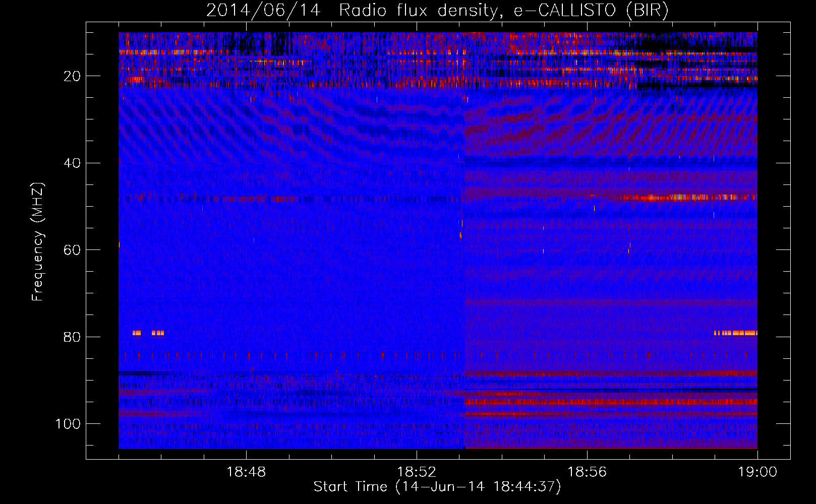The height and width of the screenshot is (504, 816).
Task: Click the plot title '2014/06/14 Radio flux density, e-CALLISTO (BIR)'
Action: point(437,11)
